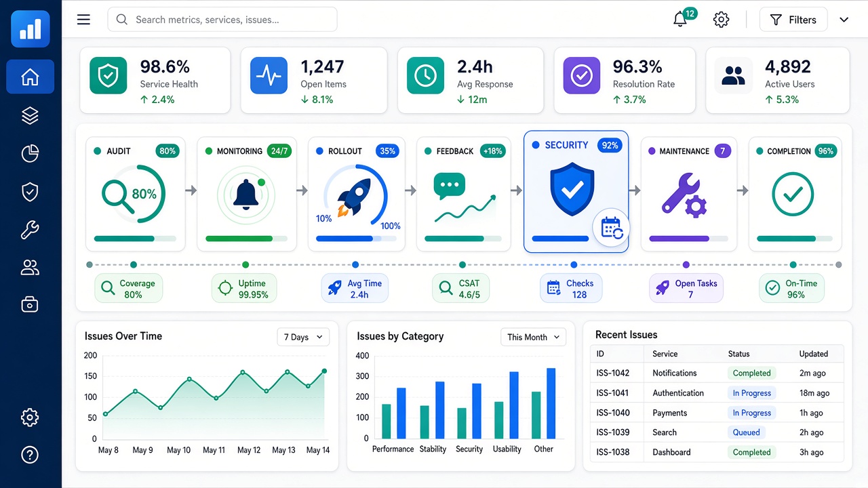Open the wrench tools sidebar icon
The height and width of the screenshot is (488, 868).
[x=30, y=230]
